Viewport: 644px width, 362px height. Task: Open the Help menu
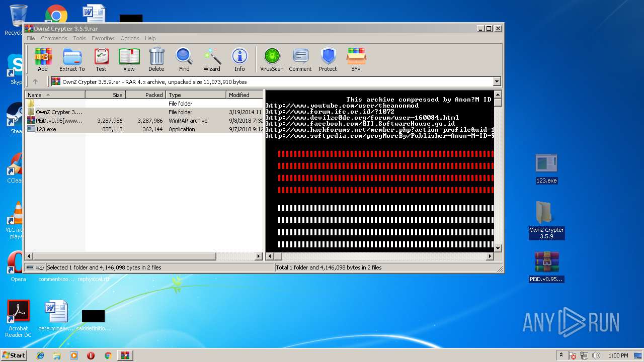pyautogui.click(x=150, y=38)
